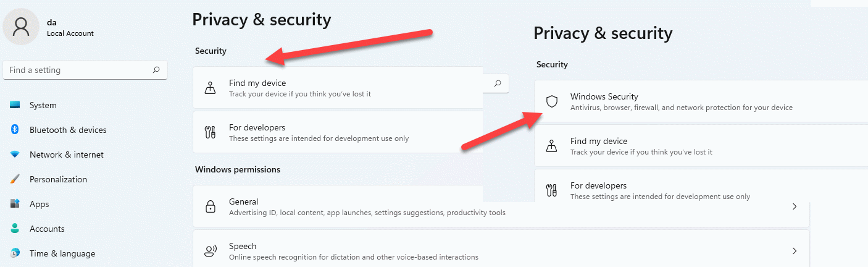Click the Bluetooth icon in sidebar
This screenshot has height=267, width=868.
(15, 130)
